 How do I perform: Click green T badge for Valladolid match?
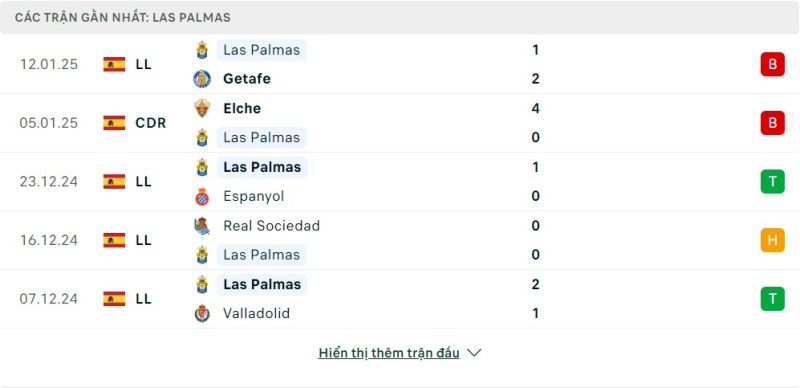tap(772, 299)
